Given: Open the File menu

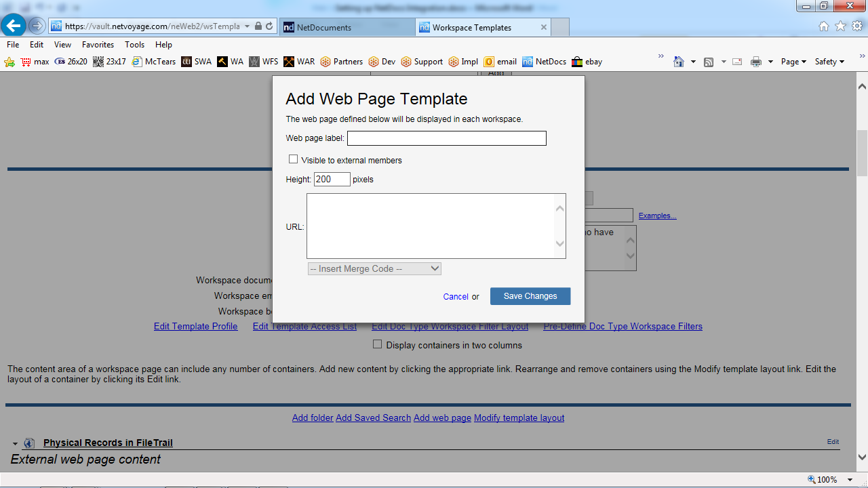Looking at the screenshot, I should (x=13, y=44).
